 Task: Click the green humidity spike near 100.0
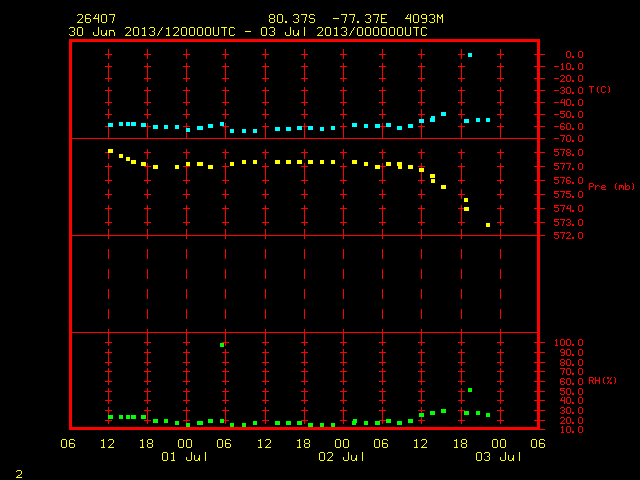click(222, 345)
